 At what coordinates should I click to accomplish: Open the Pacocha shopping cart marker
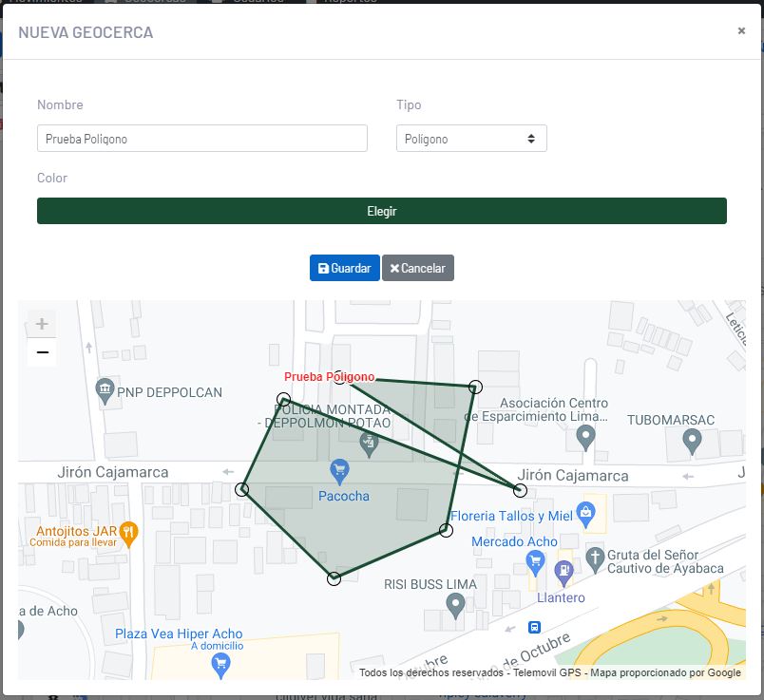[339, 472]
